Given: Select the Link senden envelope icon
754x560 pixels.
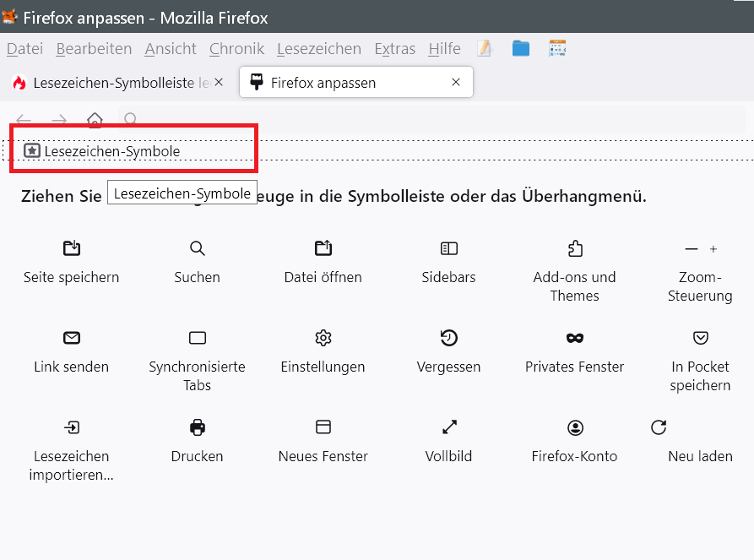Looking at the screenshot, I should [x=72, y=338].
